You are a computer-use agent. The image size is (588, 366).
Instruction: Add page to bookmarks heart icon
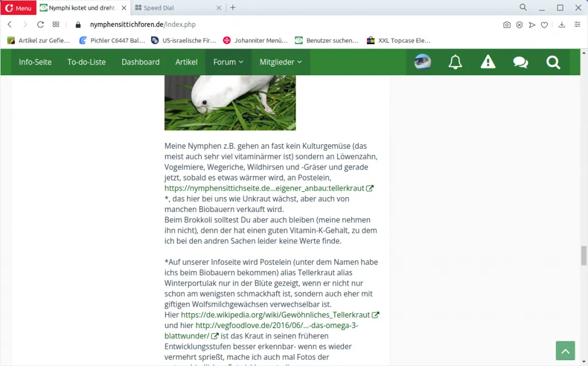pyautogui.click(x=544, y=25)
